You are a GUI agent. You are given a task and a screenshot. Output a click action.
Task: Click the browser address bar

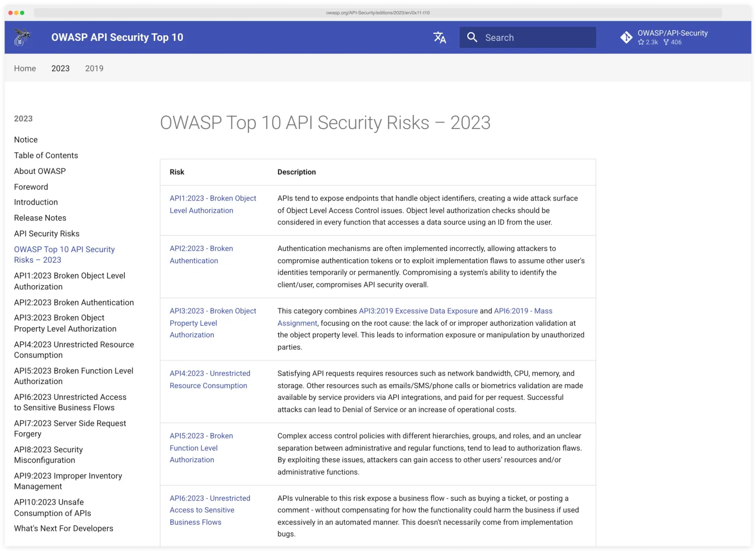click(x=378, y=13)
